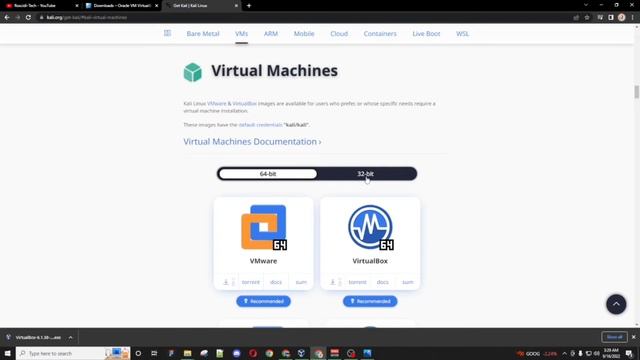Open the Opera browser taskbar icon

point(253,353)
